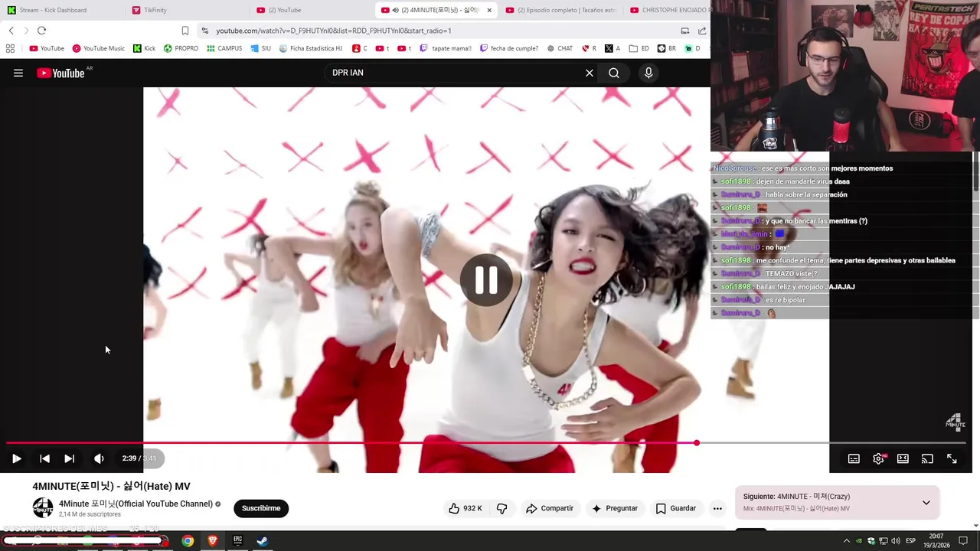This screenshot has height=551, width=980.
Task: Show hidden system tray icons
Action: 847,541
